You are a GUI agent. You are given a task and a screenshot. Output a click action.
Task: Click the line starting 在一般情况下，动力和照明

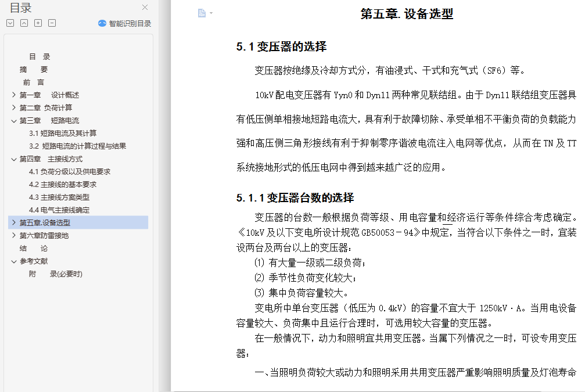point(415,339)
